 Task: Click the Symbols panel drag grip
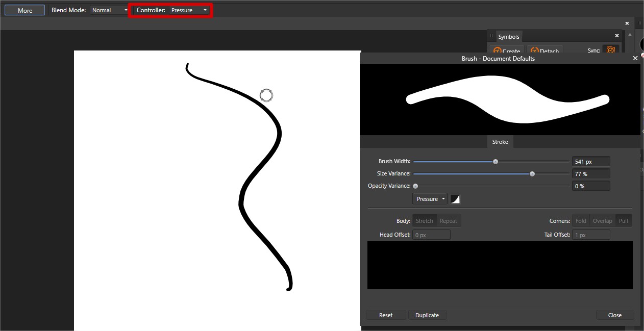tap(491, 37)
